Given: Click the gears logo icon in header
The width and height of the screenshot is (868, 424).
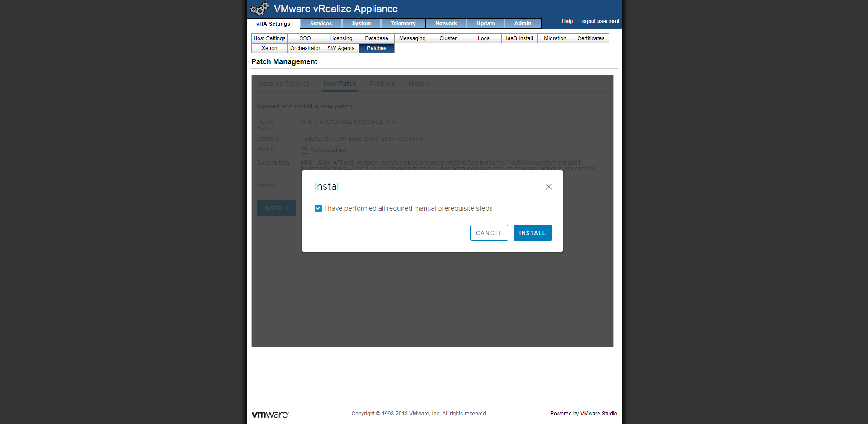Looking at the screenshot, I should pyautogui.click(x=259, y=9).
